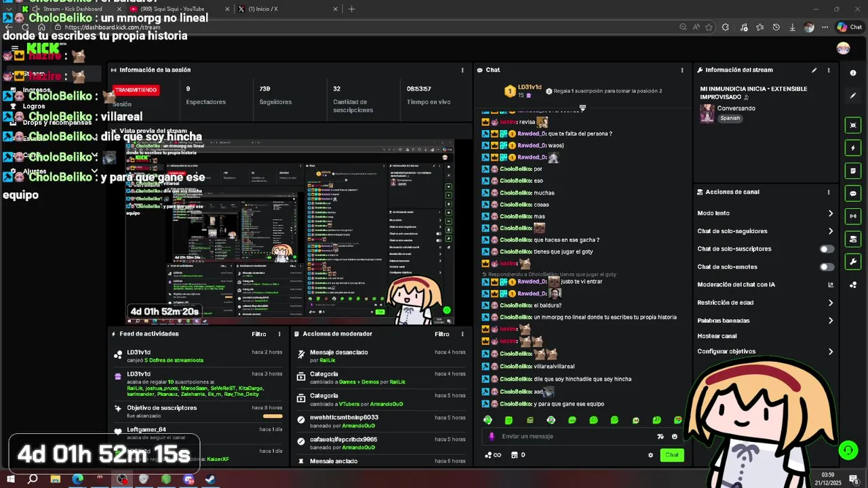868x488 pixels.
Task: Toggle the lightning bolt activity panel icon
Action: pyautogui.click(x=853, y=148)
